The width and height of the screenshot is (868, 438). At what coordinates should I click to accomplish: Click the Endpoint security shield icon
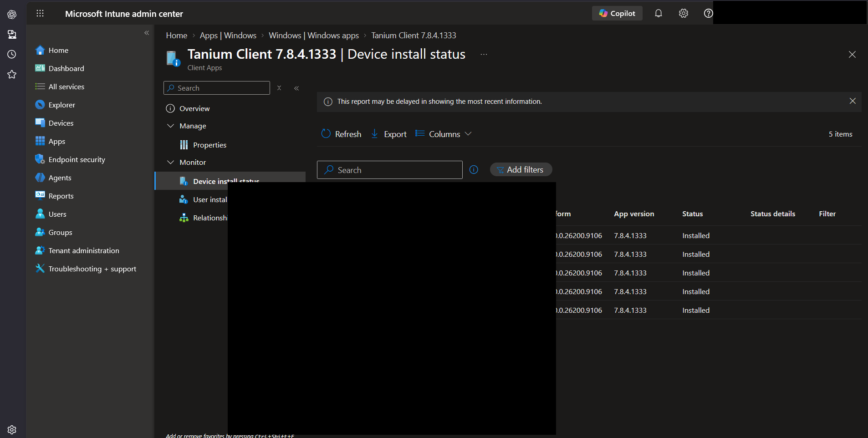pos(40,159)
